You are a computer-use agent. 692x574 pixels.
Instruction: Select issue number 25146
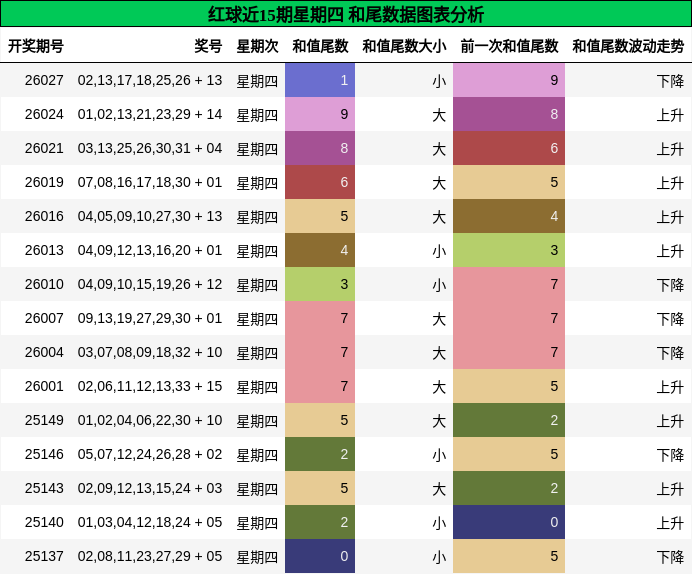44,454
